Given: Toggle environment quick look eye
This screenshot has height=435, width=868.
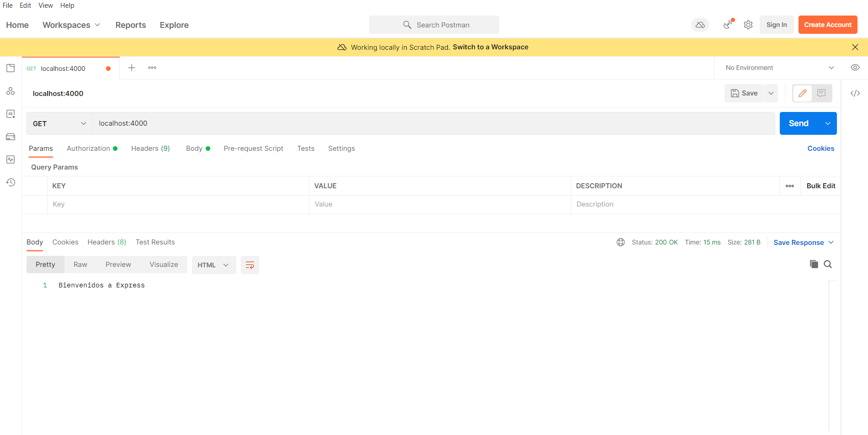Looking at the screenshot, I should pos(855,67).
